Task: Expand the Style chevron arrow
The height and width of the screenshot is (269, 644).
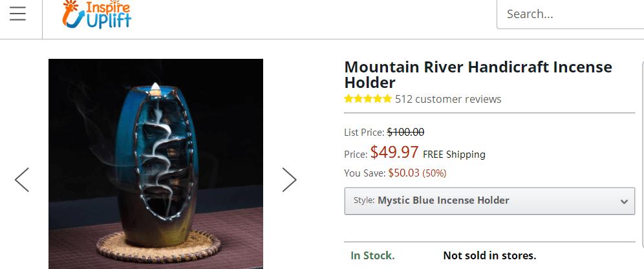Action: 624,201
